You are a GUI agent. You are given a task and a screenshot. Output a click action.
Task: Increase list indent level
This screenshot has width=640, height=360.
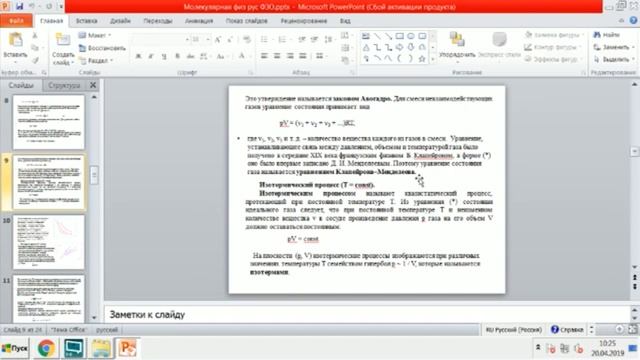click(x=314, y=40)
